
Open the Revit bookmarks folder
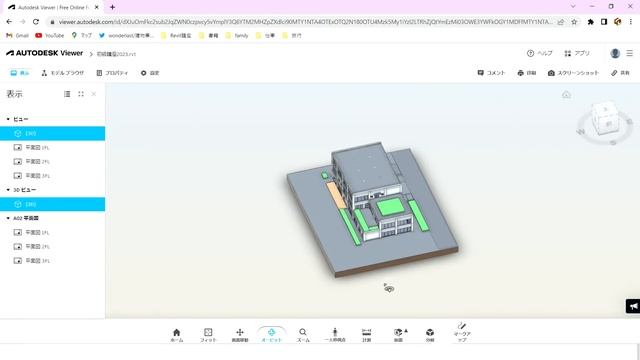click(176, 36)
